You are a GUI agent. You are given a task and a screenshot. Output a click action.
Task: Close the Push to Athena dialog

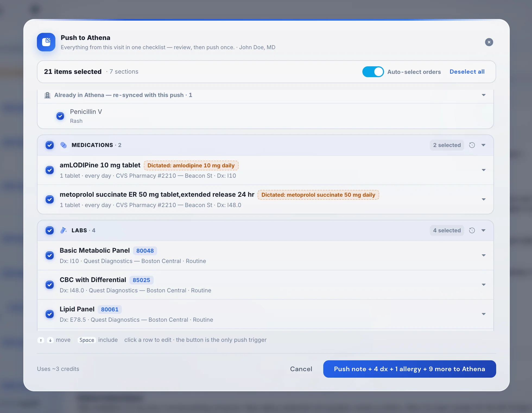(x=489, y=42)
